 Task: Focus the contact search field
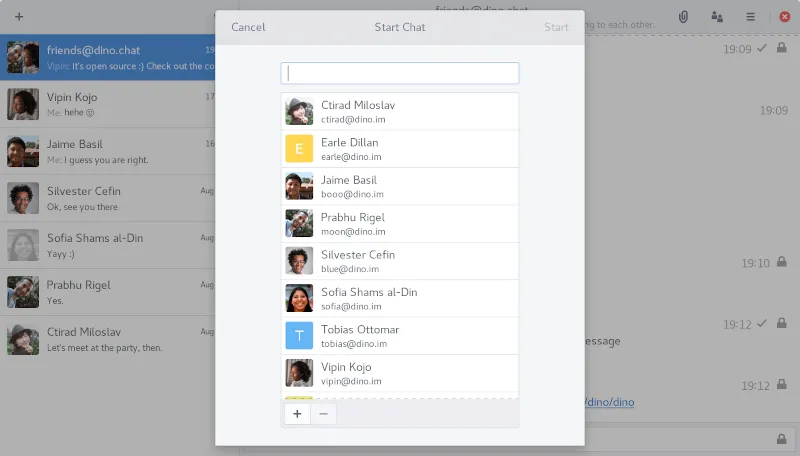(399, 73)
